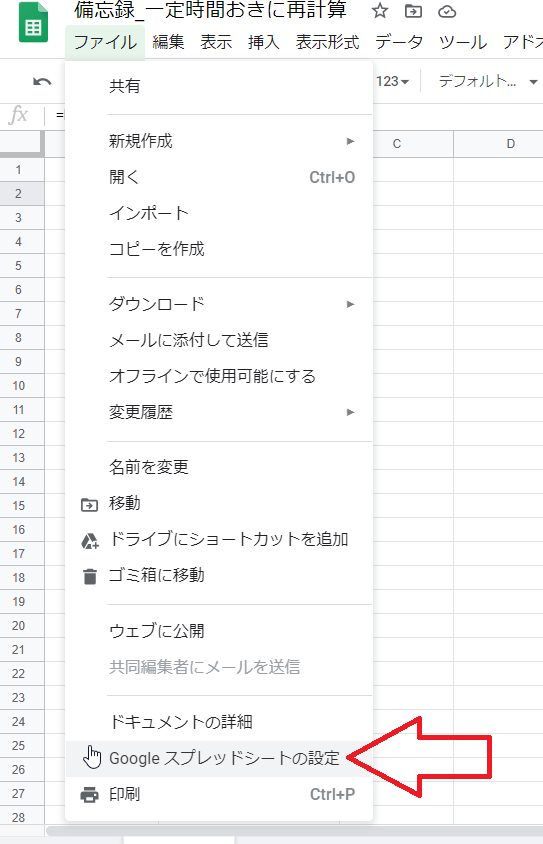Open the デフォルト font dropdown
543x844 pixels.
488,81
